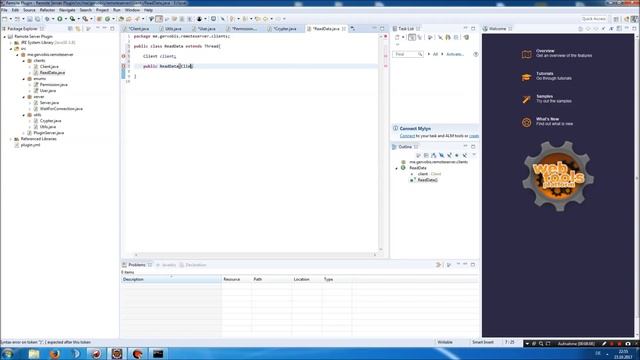
Task: Click the Windows Start button
Action: (x=8, y=353)
